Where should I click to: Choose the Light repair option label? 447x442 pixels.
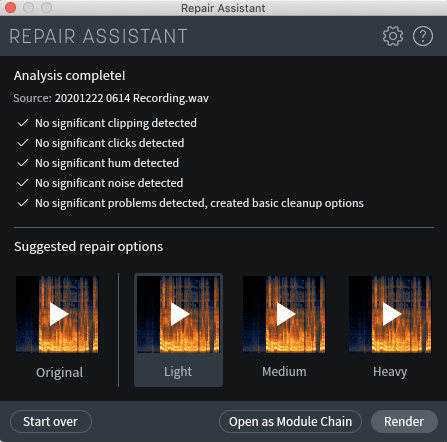click(x=178, y=372)
